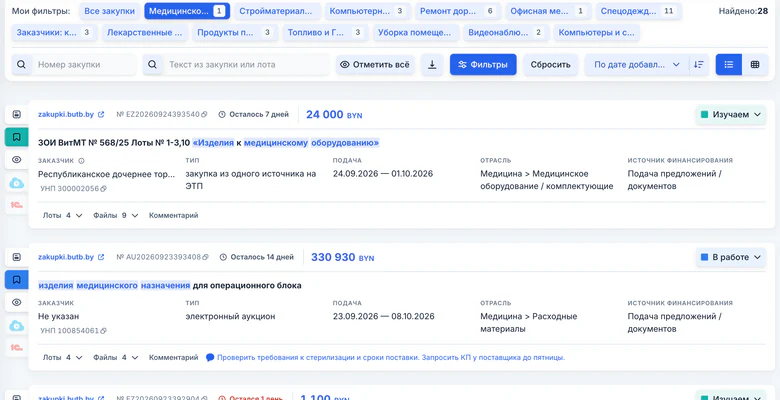Click the cloud icon beside the 330 930 BYN card

[16, 326]
